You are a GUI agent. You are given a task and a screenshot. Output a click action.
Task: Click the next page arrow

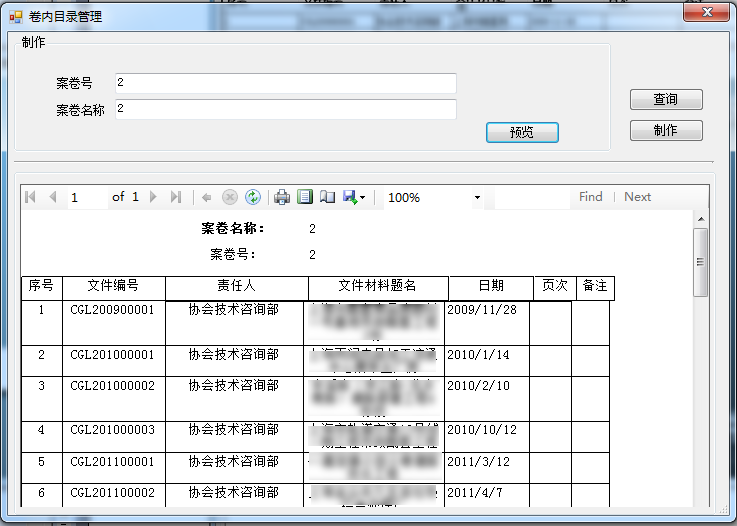[x=154, y=197]
